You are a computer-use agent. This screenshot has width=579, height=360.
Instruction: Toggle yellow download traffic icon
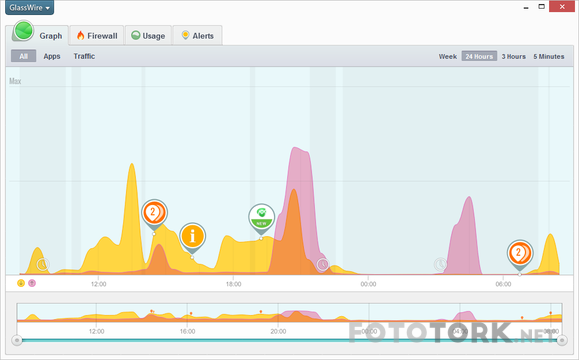click(21, 283)
